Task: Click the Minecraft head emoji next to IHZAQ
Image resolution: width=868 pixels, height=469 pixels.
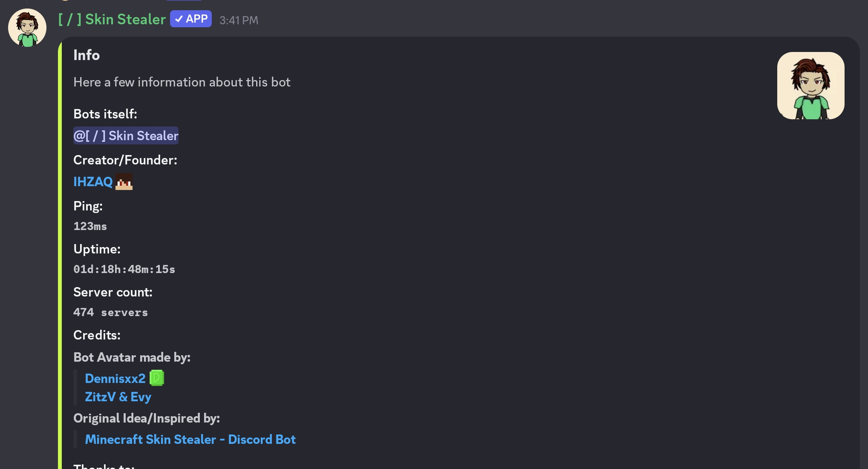Action: tap(124, 182)
